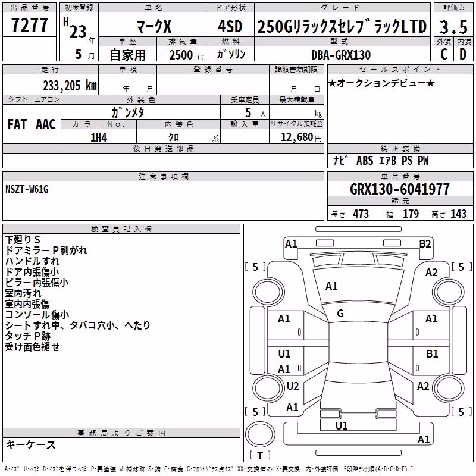The width and height of the screenshot is (476, 476).
Task: Click the lot number 7277
Action: point(29,24)
